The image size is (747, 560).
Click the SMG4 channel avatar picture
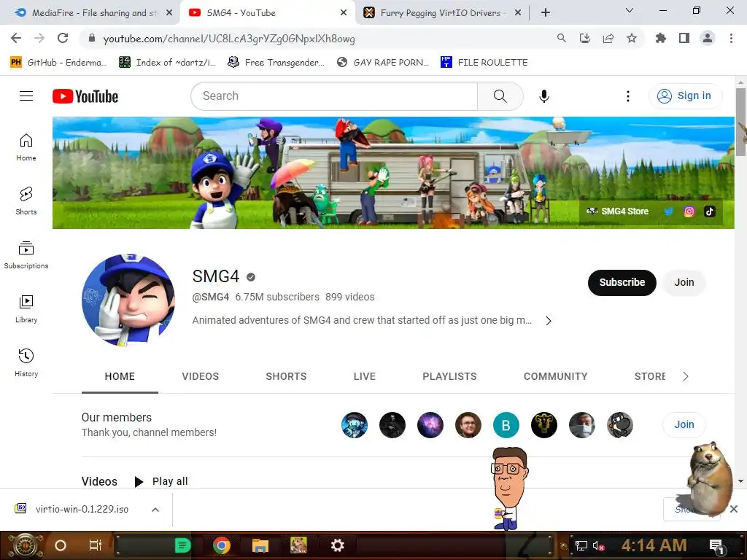(128, 300)
